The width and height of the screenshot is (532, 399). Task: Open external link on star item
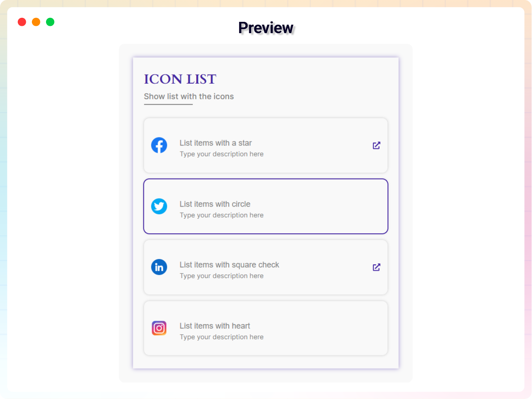376,146
